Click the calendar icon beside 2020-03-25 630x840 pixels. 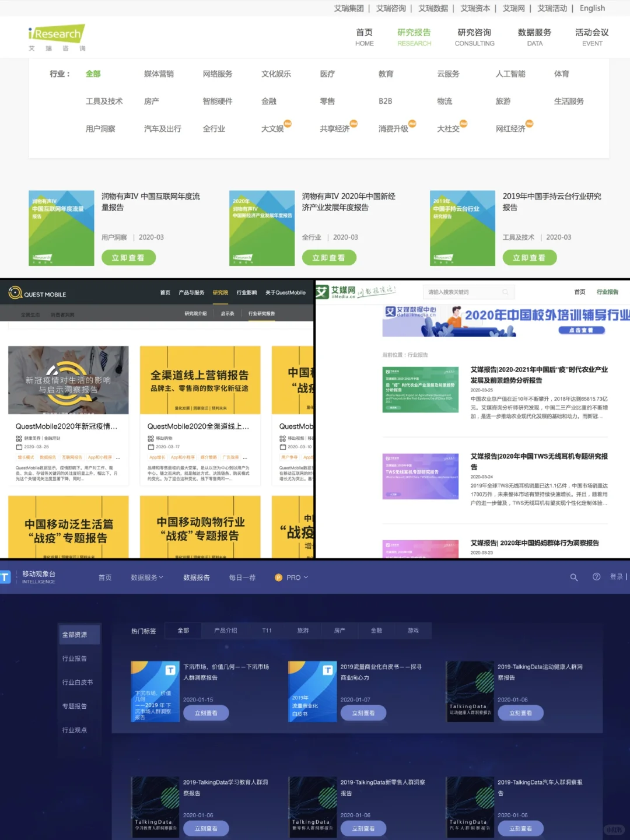coord(19,447)
